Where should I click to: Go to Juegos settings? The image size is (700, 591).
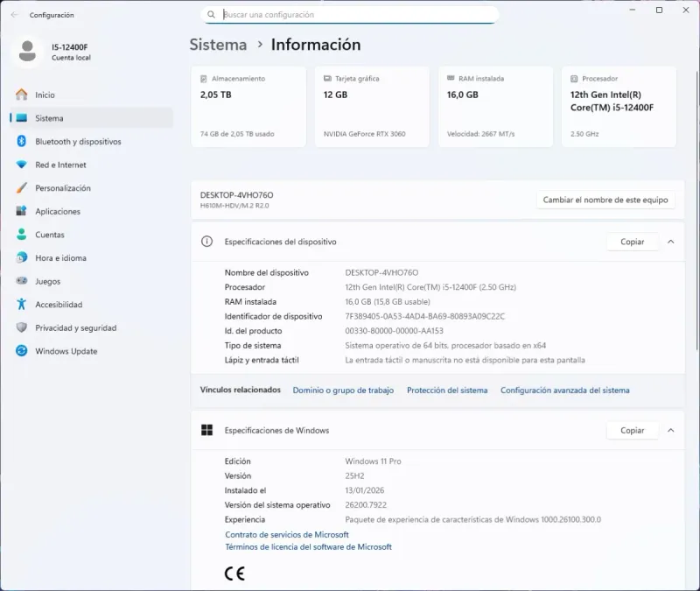pos(91,281)
